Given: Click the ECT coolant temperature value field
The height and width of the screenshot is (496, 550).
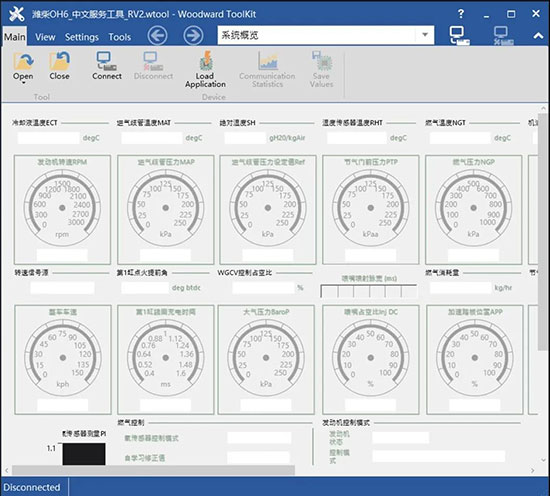Looking at the screenshot, I should pyautogui.click(x=49, y=138).
